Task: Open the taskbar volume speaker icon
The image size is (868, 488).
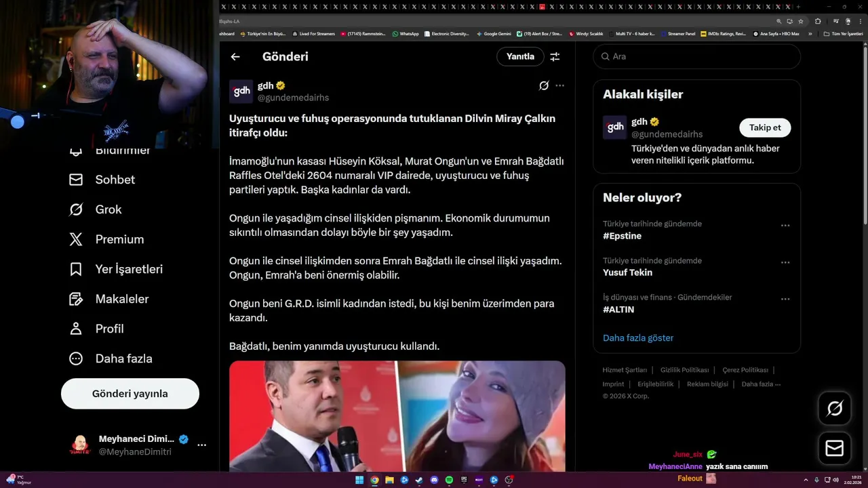Action: [835, 480]
